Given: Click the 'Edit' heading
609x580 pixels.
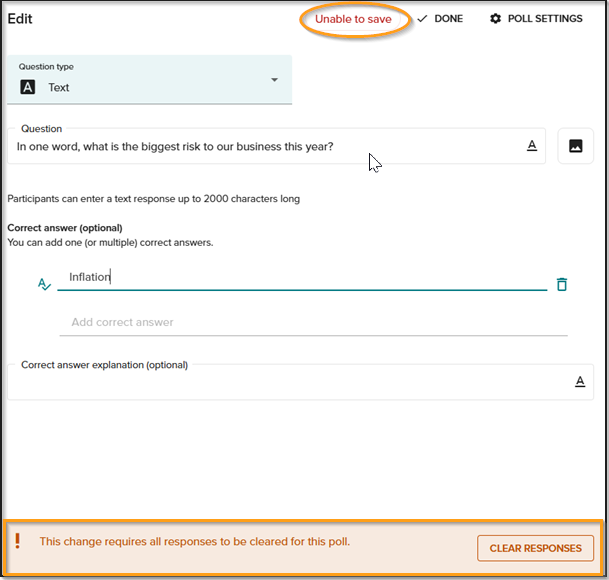Looking at the screenshot, I should point(20,19).
